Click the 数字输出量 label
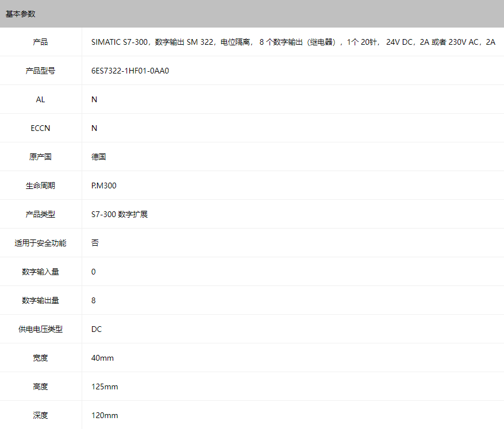504x429 pixels. click(40, 300)
